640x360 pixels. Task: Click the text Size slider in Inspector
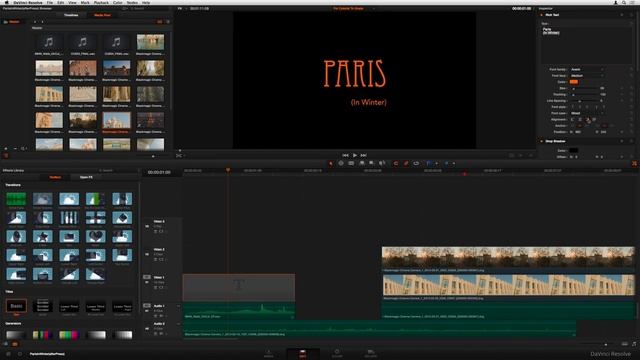click(x=585, y=88)
